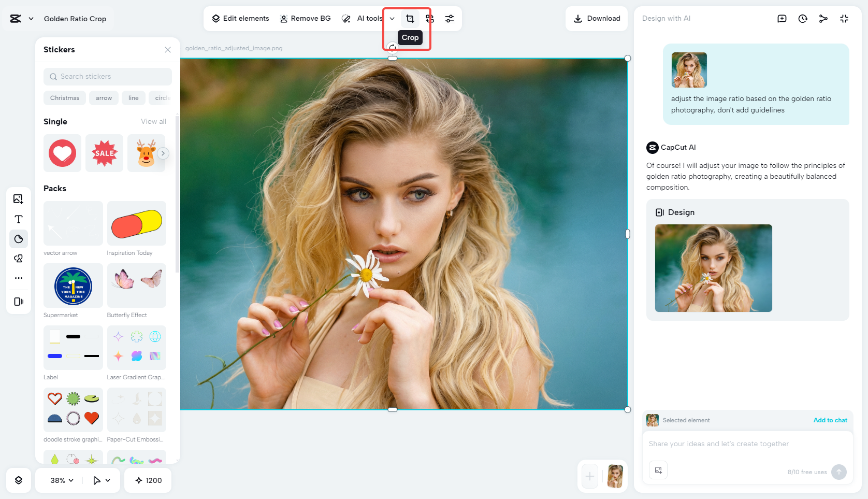This screenshot has height=499, width=868.
Task: Open the Inspiration Today pack
Action: [x=137, y=223]
